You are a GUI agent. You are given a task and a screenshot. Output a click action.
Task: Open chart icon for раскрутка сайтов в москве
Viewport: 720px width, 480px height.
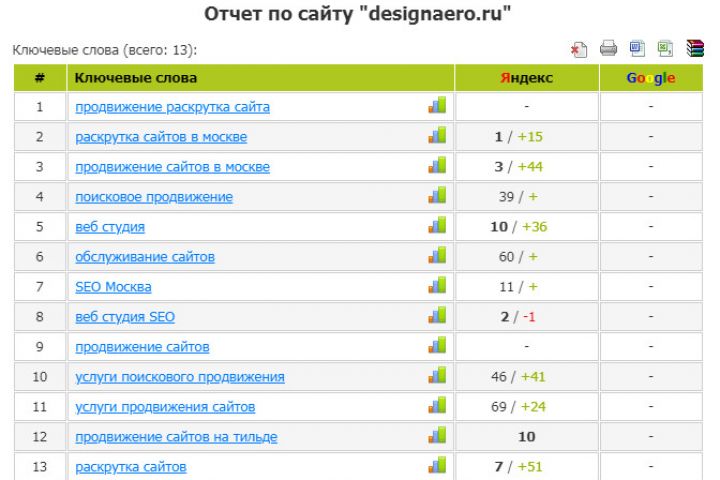tap(437, 135)
